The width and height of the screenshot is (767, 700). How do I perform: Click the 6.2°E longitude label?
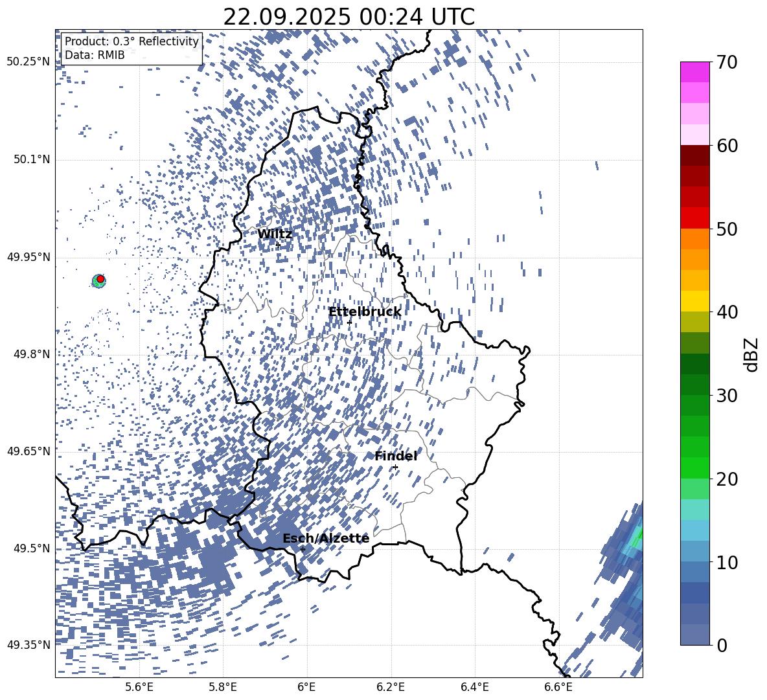(391, 687)
